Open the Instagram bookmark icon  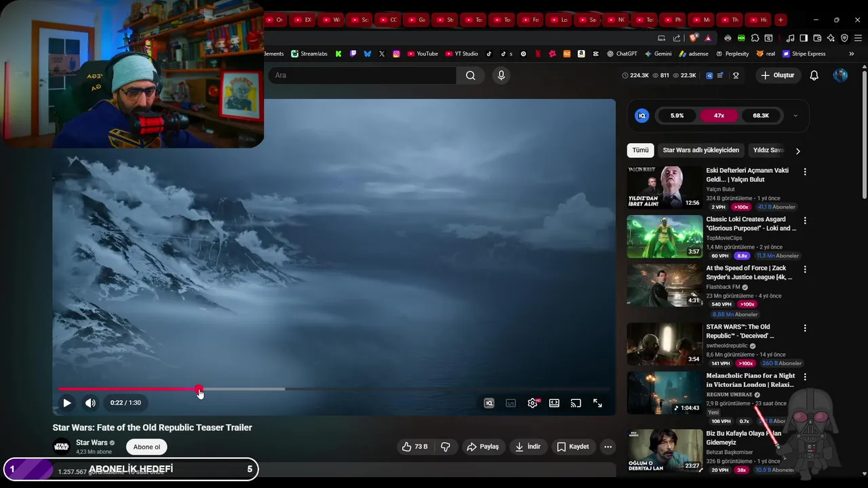tap(397, 54)
